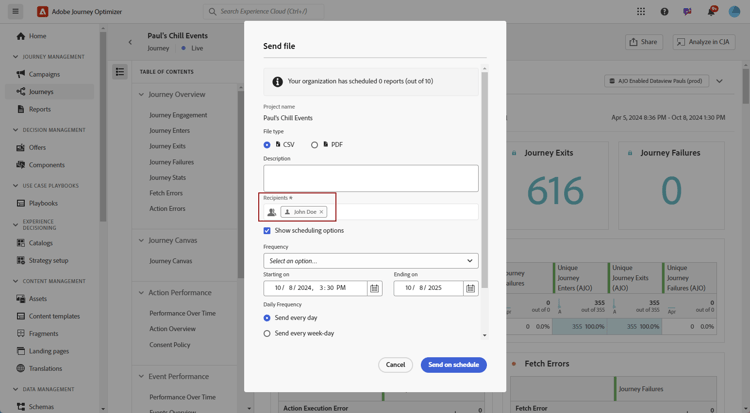Open the AJO Enabled Dataview selector
The height and width of the screenshot is (413, 750).
[x=656, y=81]
